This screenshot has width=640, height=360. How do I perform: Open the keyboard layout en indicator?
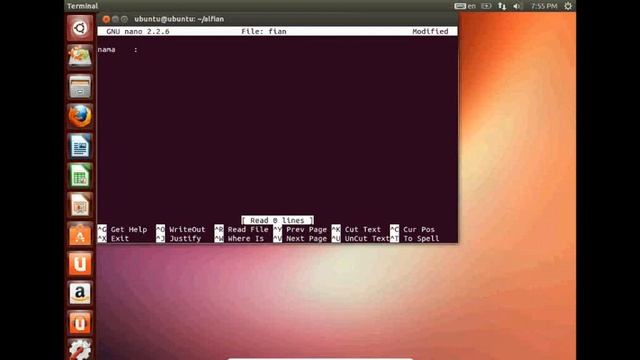tap(465, 6)
